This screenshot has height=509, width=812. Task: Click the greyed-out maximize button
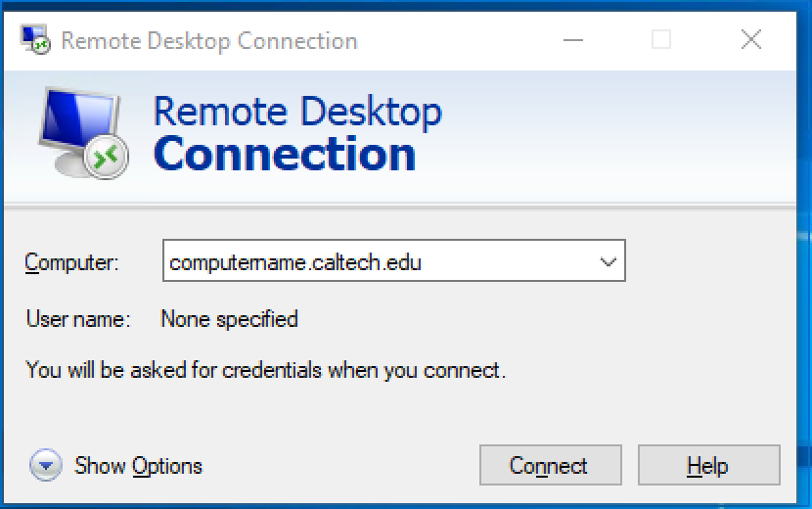coord(661,40)
